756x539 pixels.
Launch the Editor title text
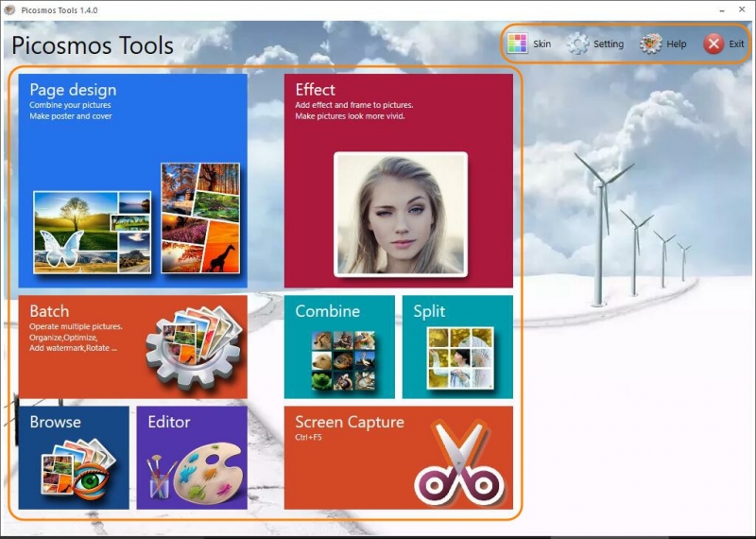[x=169, y=422]
